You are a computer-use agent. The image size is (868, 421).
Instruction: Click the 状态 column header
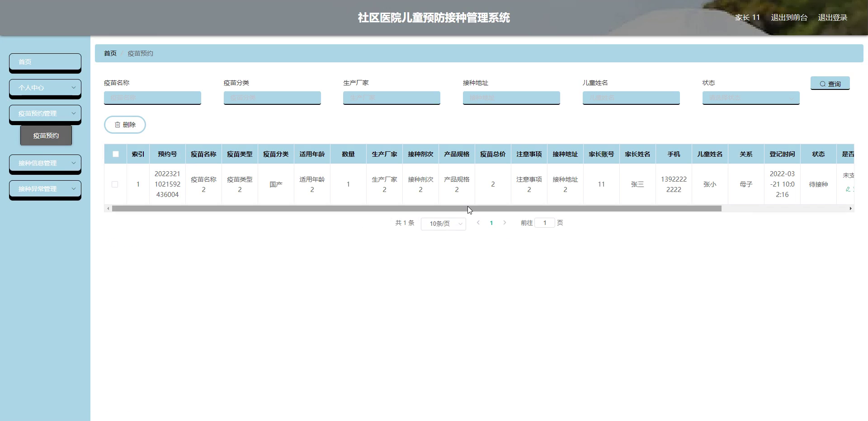tap(818, 154)
